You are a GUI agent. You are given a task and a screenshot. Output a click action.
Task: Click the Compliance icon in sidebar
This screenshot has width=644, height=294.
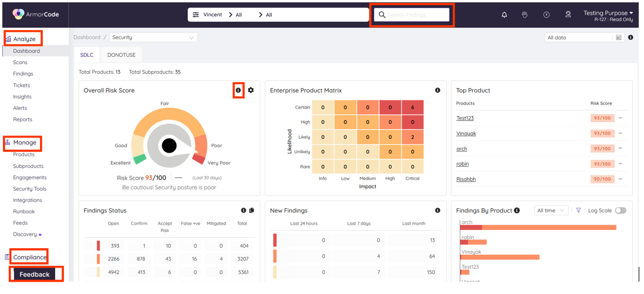click(7, 257)
